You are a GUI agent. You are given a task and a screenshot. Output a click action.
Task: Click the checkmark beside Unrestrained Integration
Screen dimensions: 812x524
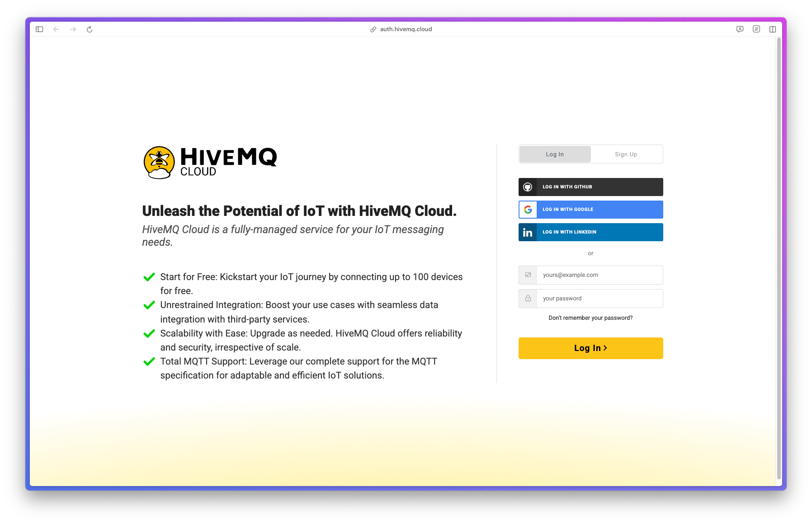pyautogui.click(x=149, y=305)
